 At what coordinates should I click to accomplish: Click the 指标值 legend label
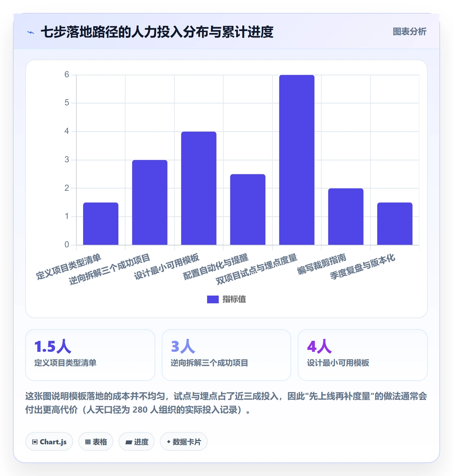234,299
